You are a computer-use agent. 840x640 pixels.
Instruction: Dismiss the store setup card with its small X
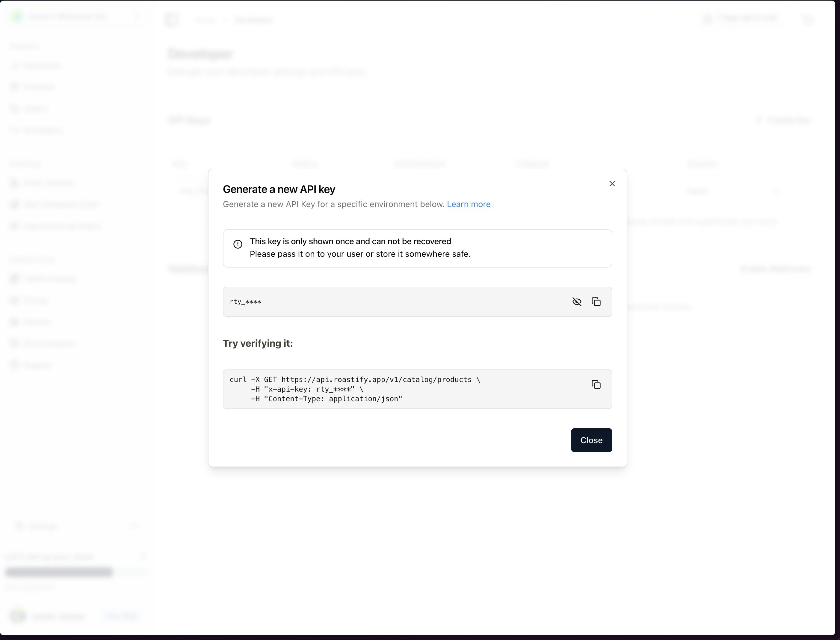click(x=143, y=557)
